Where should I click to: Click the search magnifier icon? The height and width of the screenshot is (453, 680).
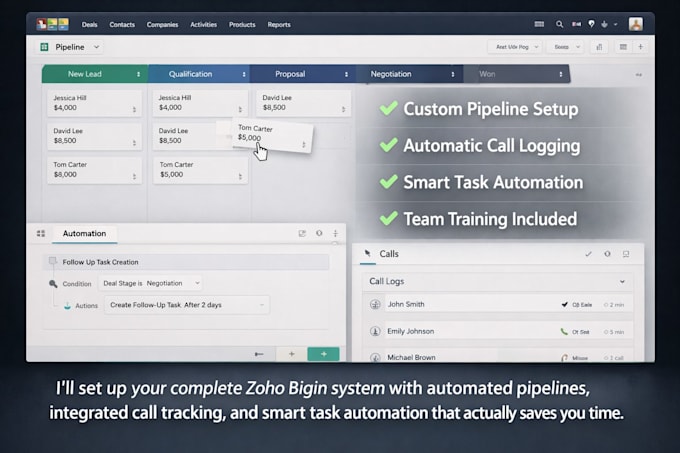coord(559,24)
